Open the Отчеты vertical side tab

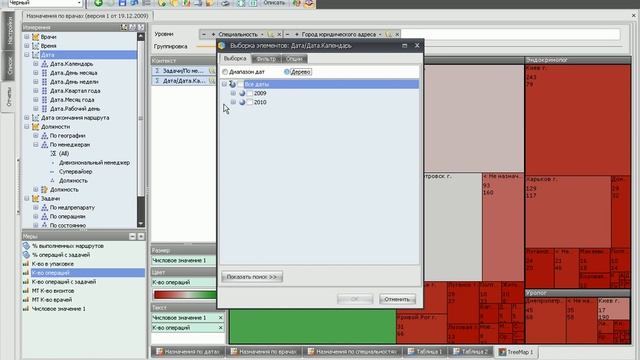pos(9,98)
